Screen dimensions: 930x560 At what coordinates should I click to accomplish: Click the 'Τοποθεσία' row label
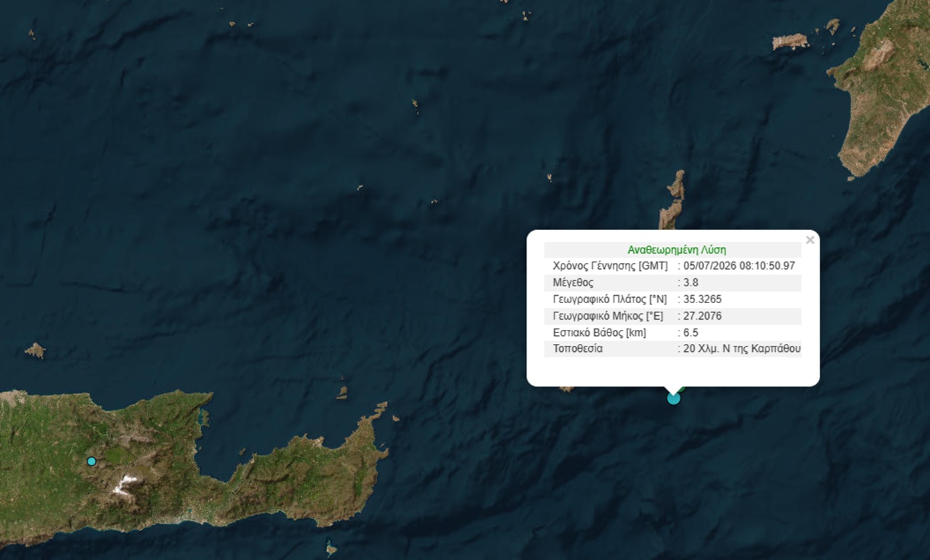pyautogui.click(x=577, y=349)
